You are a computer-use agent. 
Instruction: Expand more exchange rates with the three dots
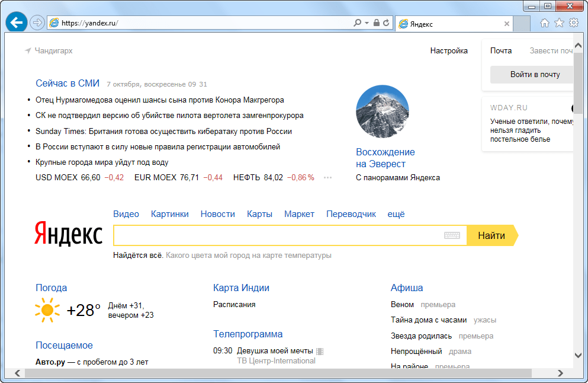click(328, 177)
